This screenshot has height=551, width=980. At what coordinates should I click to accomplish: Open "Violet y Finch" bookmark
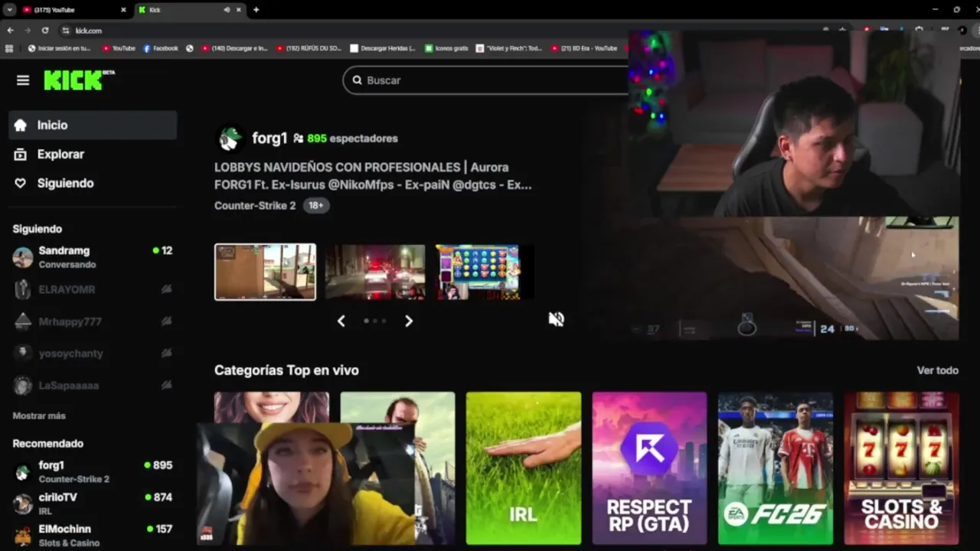[508, 48]
